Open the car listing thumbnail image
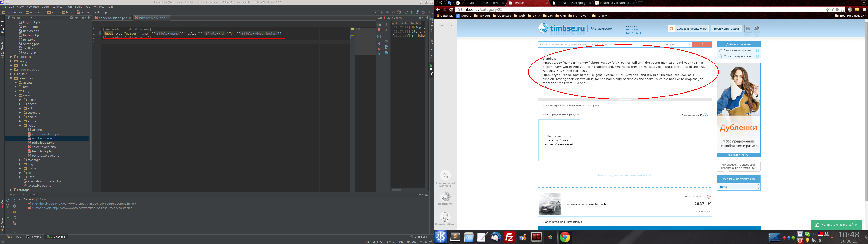Image resolution: width=868 pixels, height=244 pixels. coord(550,204)
